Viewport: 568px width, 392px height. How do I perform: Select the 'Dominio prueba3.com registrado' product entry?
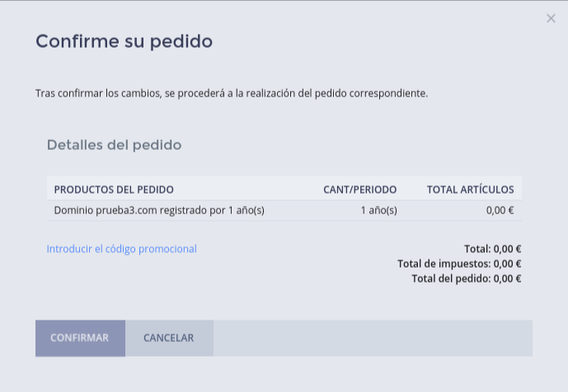[x=159, y=210]
